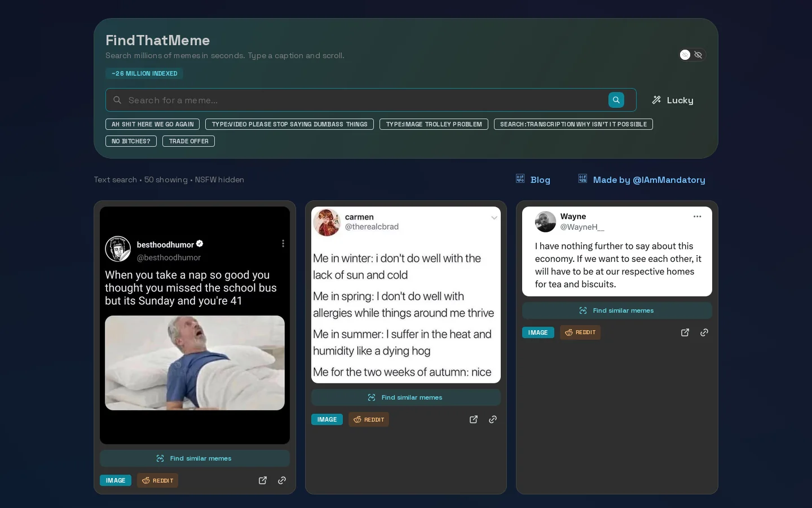Copy link icon on besthoodhumor card

tap(282, 480)
